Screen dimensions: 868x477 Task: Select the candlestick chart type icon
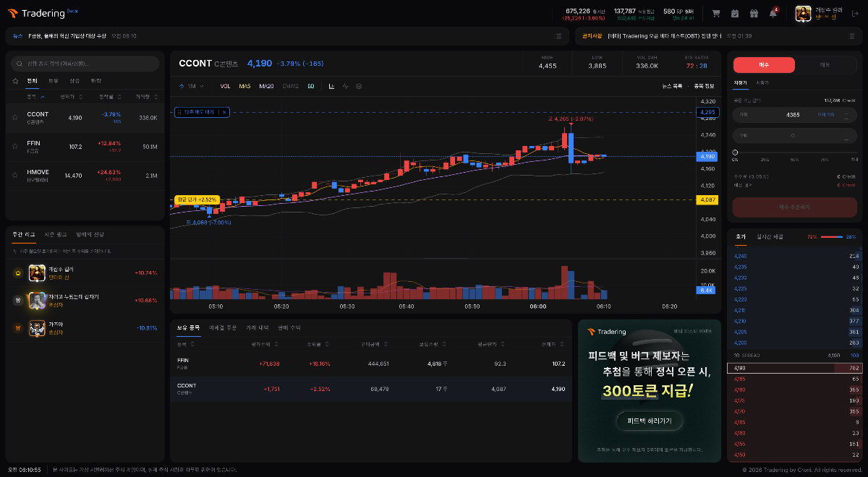click(331, 86)
